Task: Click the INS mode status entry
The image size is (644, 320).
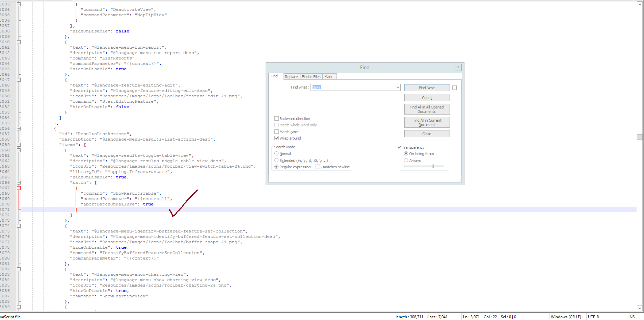Action: click(x=632, y=317)
